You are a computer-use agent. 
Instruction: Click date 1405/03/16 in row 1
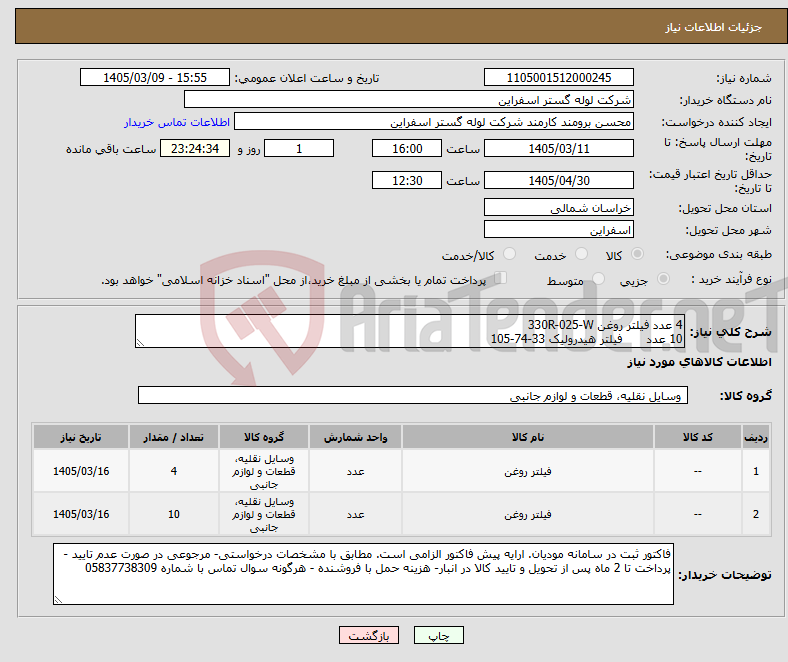[81, 471]
